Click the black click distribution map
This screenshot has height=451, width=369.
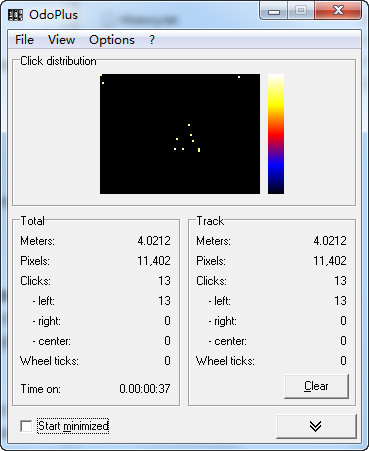pyautogui.click(x=180, y=134)
